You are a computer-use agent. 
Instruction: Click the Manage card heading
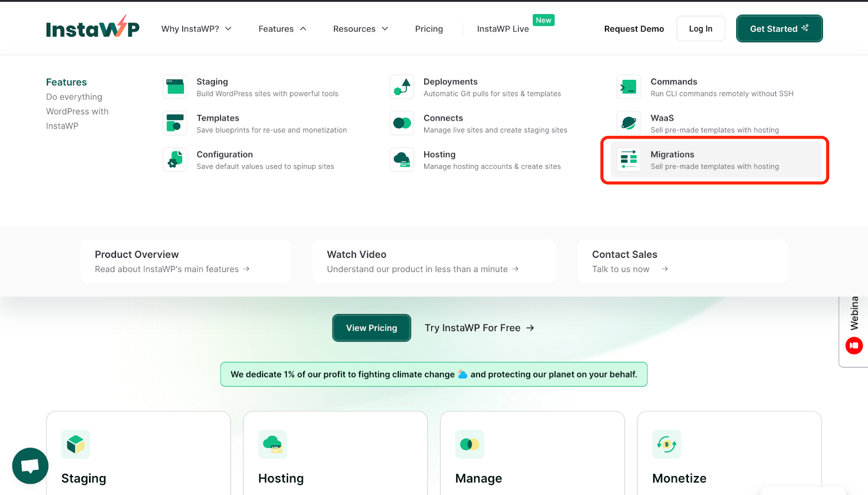point(478,478)
